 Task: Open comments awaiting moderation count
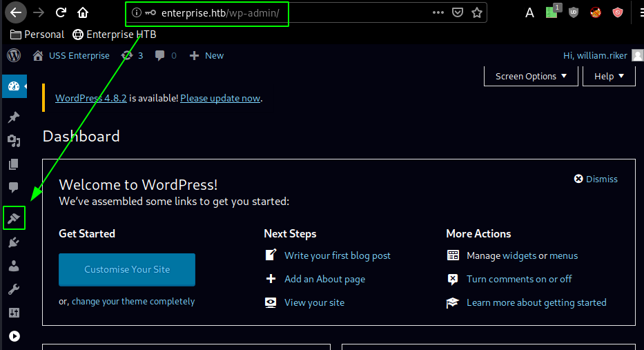click(x=166, y=55)
